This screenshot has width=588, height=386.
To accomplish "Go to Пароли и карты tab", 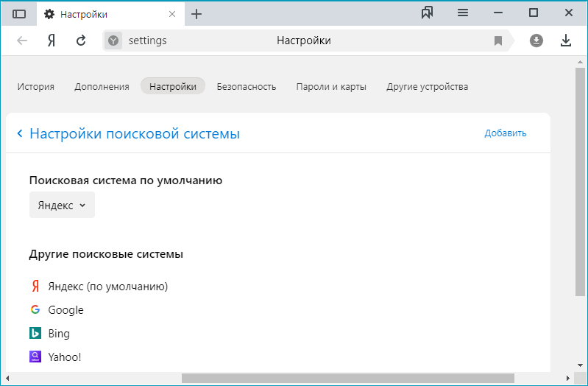I will 331,86.
